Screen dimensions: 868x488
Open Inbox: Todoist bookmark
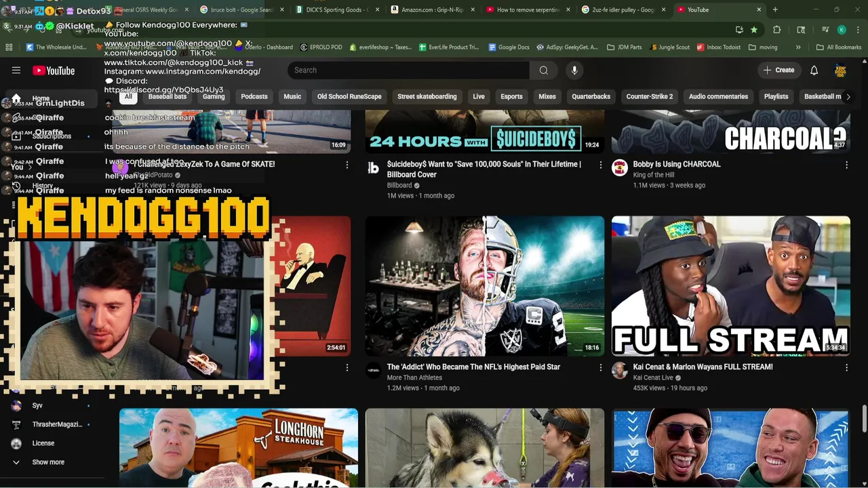717,47
